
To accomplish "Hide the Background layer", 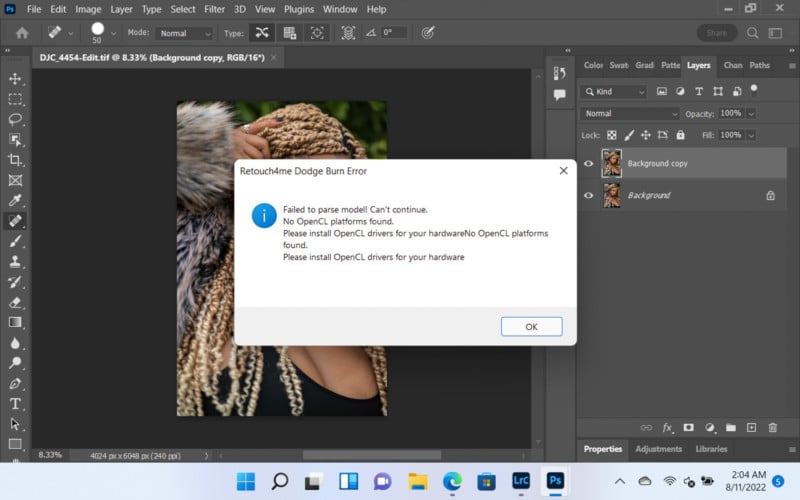I will (588, 195).
